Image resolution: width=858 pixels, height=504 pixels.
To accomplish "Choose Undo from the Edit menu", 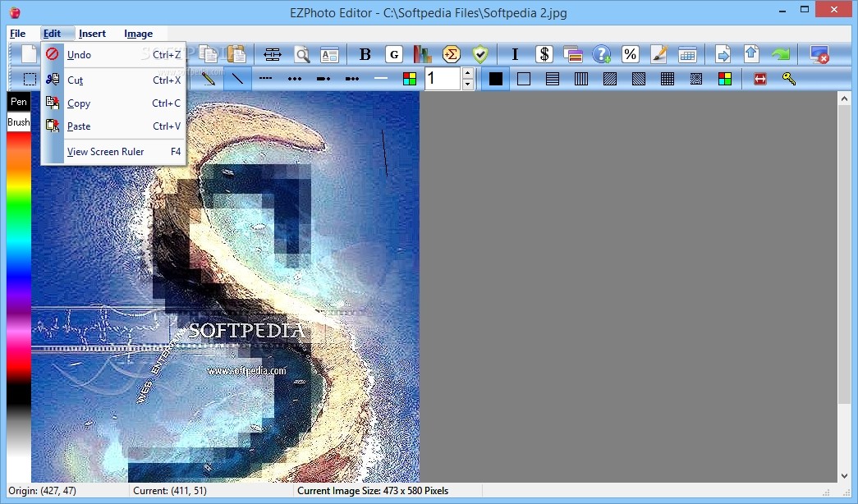I will point(113,55).
